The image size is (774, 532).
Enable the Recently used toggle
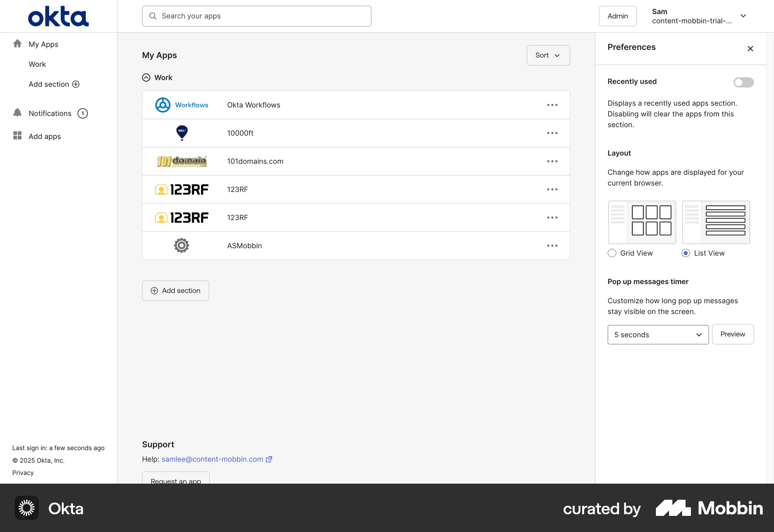pyautogui.click(x=743, y=82)
